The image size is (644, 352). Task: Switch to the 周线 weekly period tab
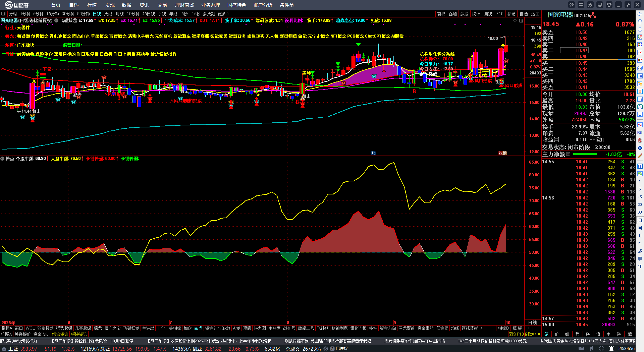pos(108,14)
